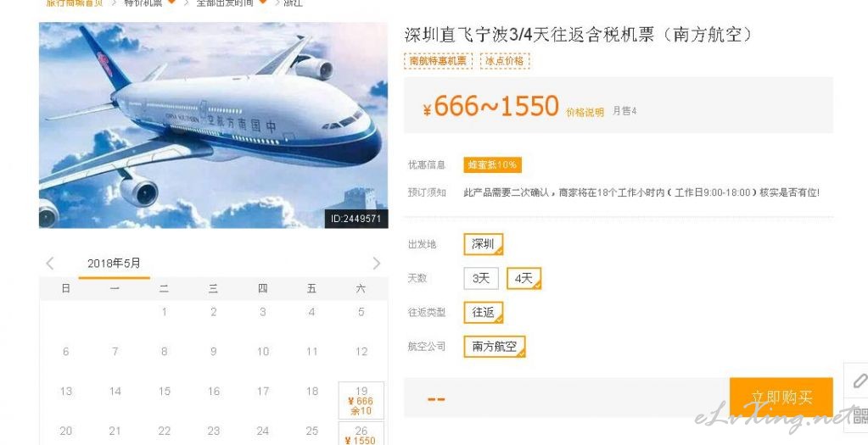Viewport: 868px width, 445px height.
Task: Expand the 特价机票 breadcrumb dropdown
Action: point(171,3)
